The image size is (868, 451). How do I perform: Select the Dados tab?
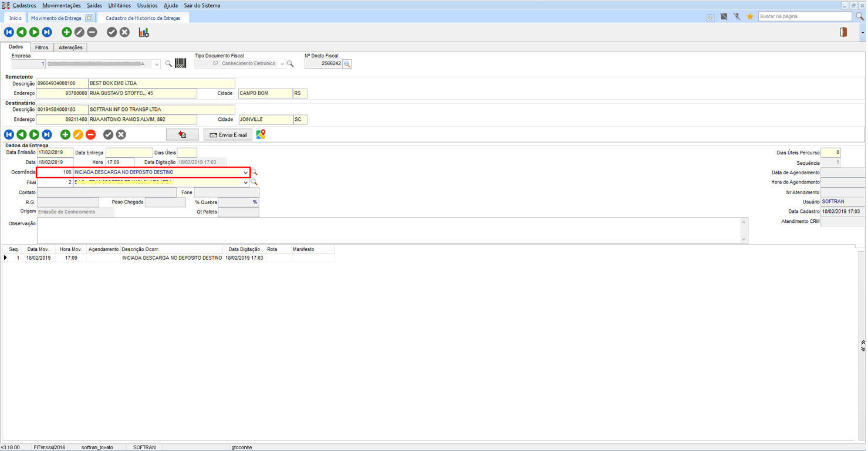(16, 47)
